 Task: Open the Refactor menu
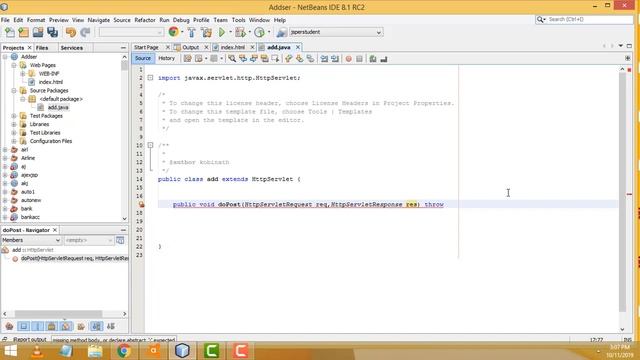coord(145,20)
